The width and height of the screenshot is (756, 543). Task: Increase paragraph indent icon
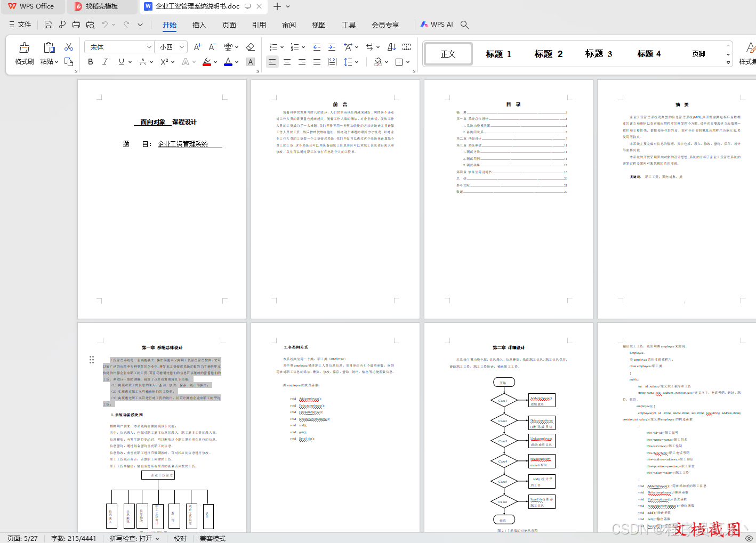pos(332,47)
